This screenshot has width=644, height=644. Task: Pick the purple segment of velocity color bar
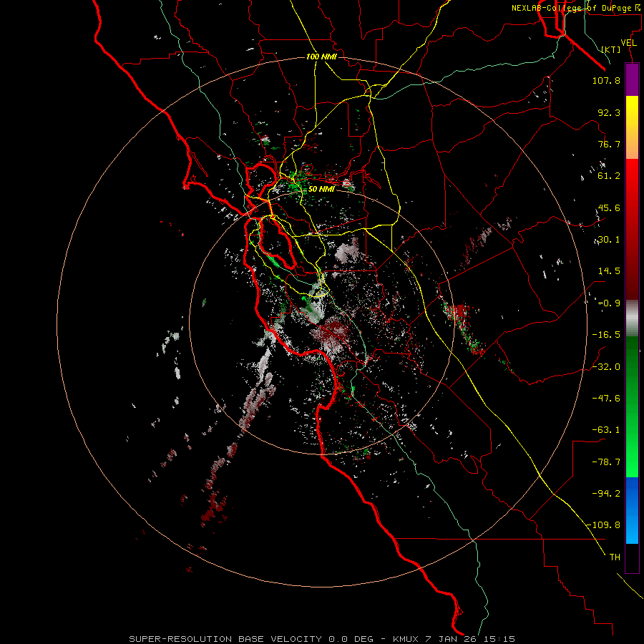[632, 80]
